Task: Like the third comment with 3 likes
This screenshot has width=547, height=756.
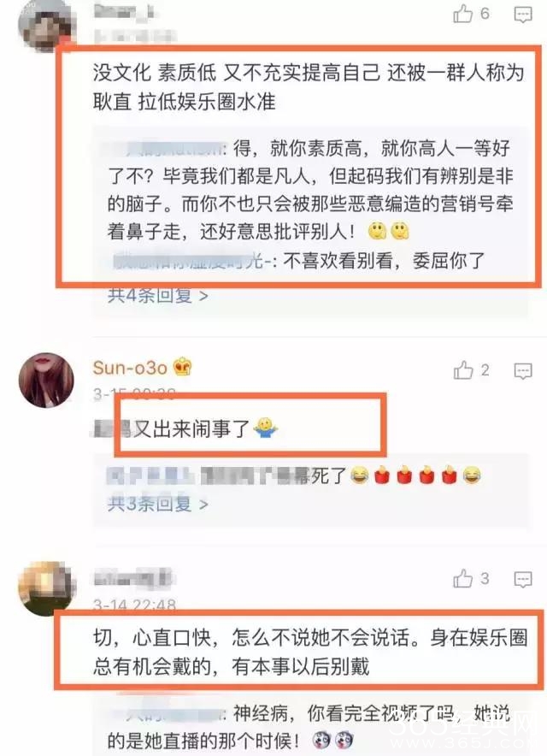Action: point(463,579)
